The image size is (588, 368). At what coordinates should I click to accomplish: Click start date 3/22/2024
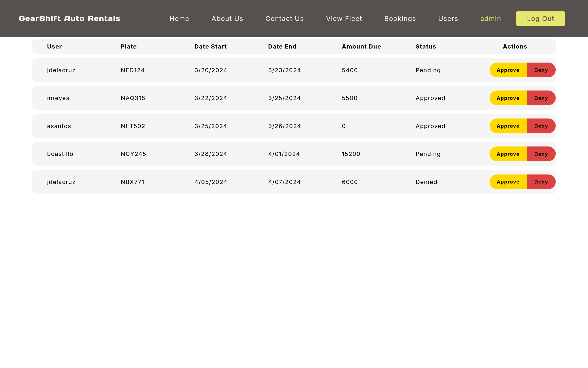point(211,98)
